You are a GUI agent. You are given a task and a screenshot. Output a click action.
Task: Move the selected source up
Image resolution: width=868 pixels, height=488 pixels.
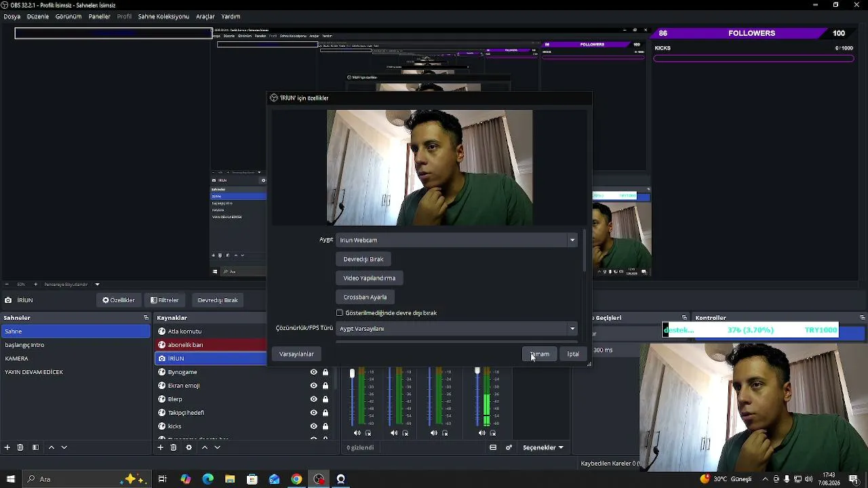coord(204,447)
